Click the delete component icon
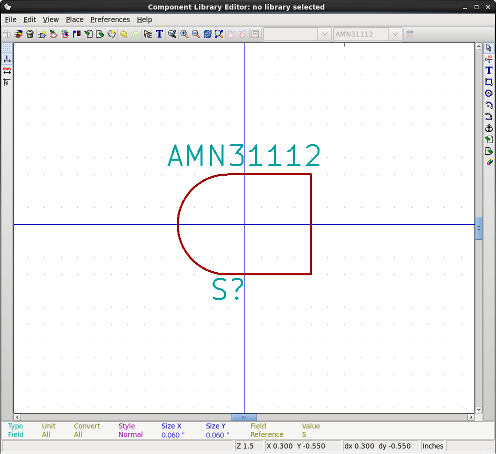This screenshot has height=454, width=496. pos(30,34)
